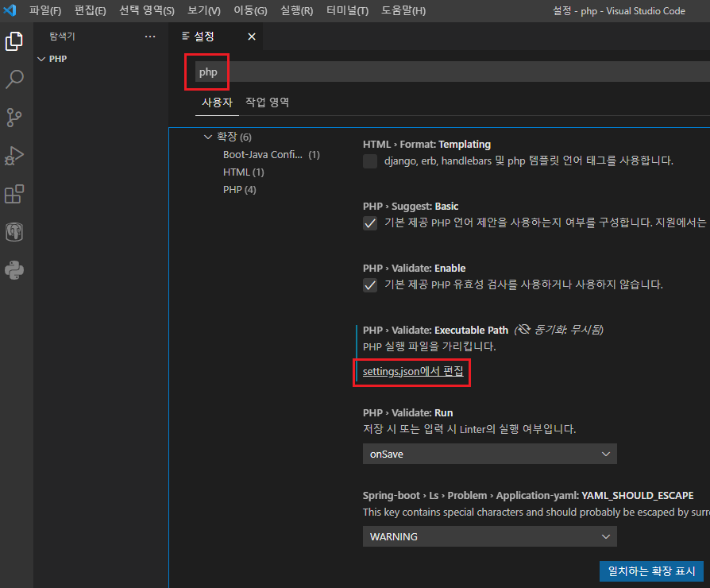Click PHP › Validate: Executable Path title
Screen dimensions: 710x588
[x=435, y=331]
